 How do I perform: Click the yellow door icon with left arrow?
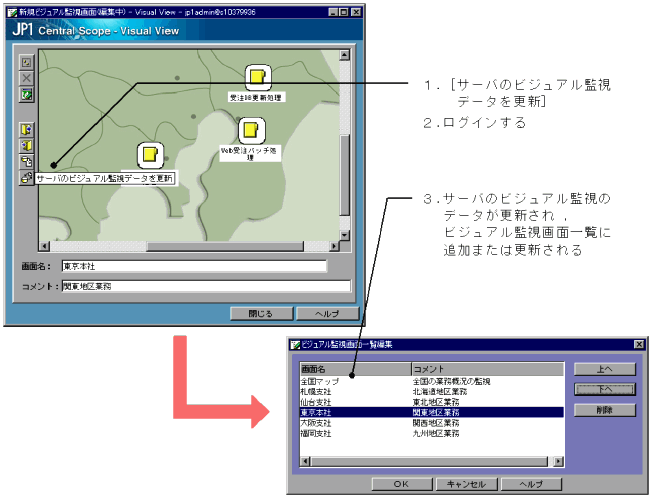tap(27, 145)
